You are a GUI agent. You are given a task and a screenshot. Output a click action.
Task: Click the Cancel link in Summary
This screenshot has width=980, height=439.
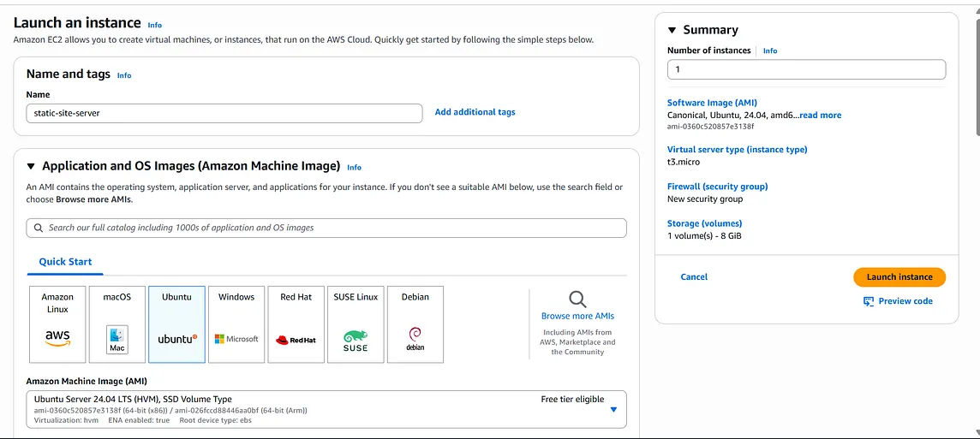coord(694,277)
